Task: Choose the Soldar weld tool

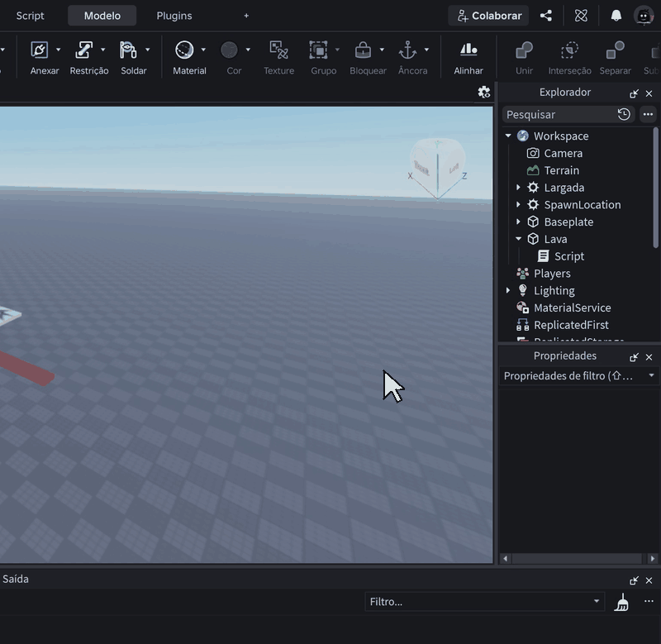Action: (x=128, y=50)
